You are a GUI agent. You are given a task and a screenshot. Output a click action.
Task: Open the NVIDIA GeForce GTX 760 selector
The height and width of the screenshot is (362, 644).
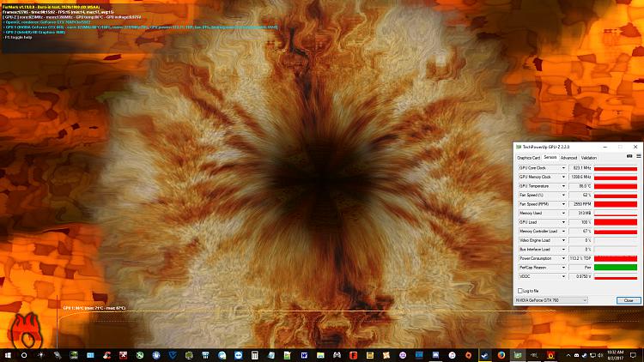point(551,300)
